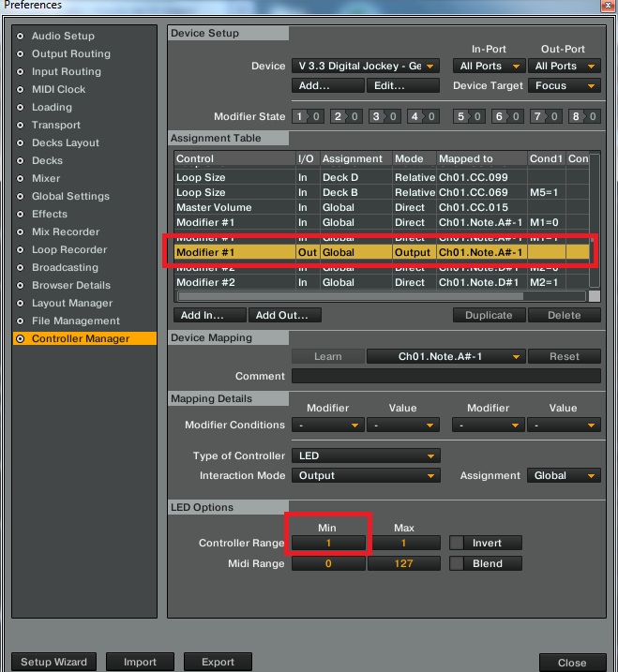Toggle the Blend checkbox

(457, 563)
